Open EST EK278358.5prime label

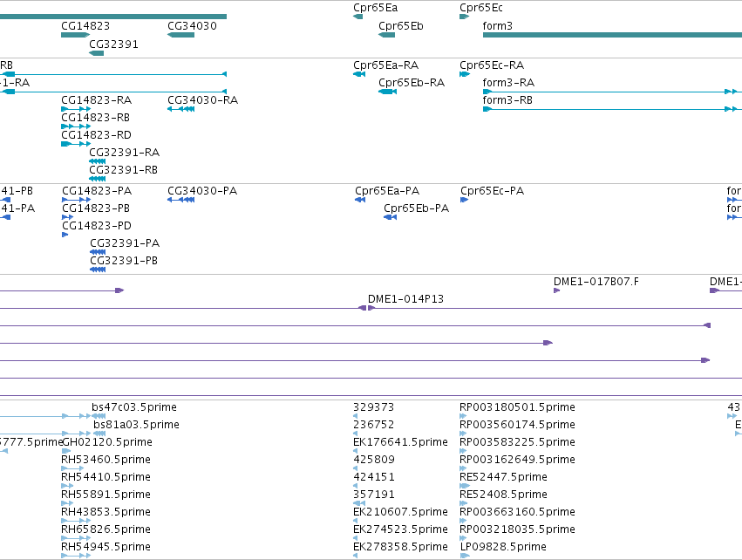pos(400,547)
